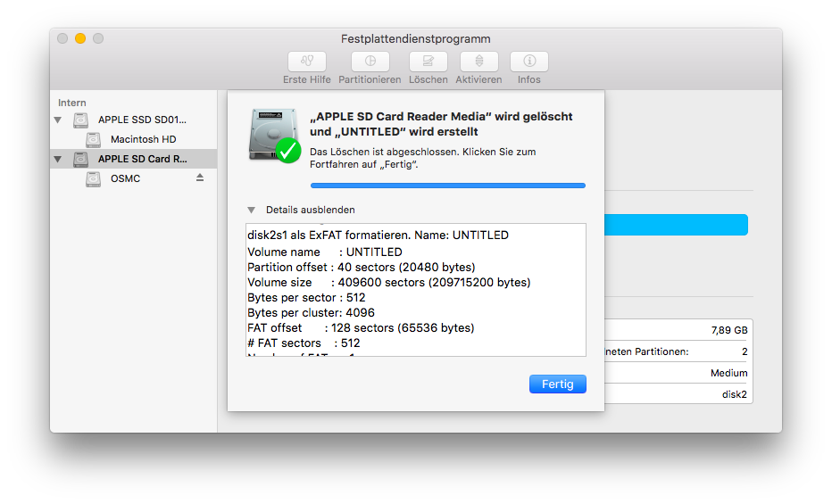Select the Löschen toolbar icon
This screenshot has height=504, width=832.
pos(428,62)
